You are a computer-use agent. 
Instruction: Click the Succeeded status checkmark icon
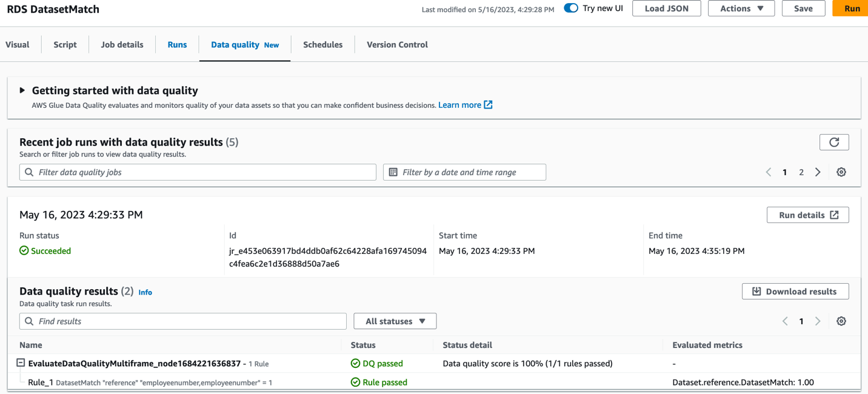[24, 251]
